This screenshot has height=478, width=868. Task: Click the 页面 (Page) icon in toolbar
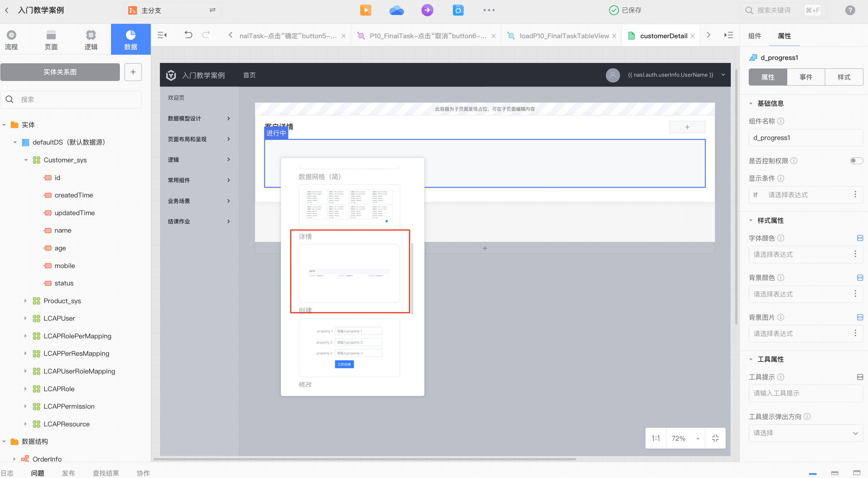tap(51, 39)
